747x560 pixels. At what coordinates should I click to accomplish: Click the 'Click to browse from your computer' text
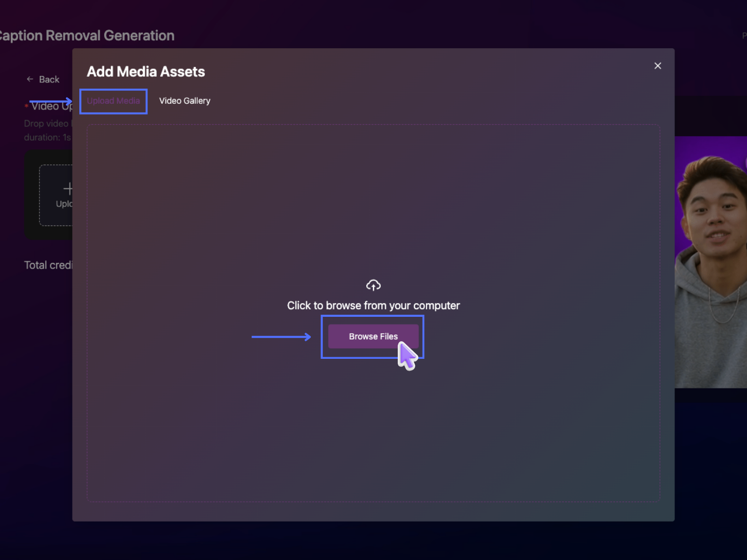pos(373,305)
